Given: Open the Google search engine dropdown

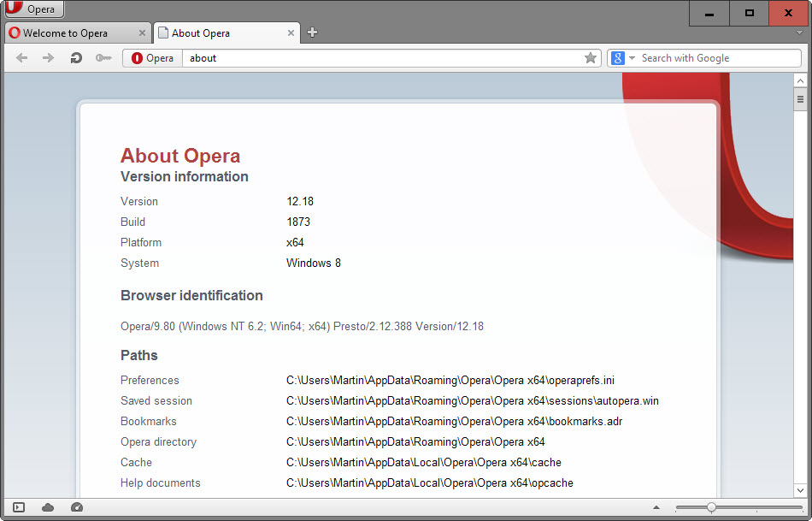Looking at the screenshot, I should [x=632, y=58].
